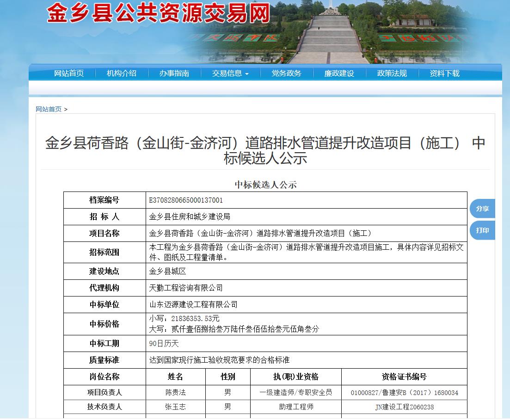Click the 分享 share button

pos(482,209)
